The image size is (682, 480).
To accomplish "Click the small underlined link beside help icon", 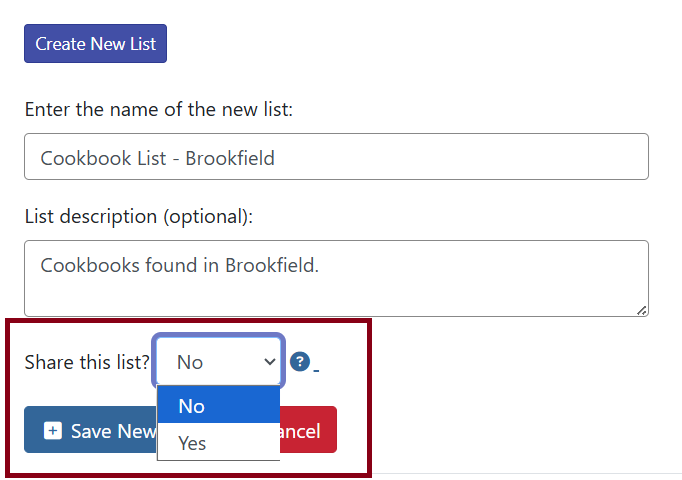I will [316, 368].
